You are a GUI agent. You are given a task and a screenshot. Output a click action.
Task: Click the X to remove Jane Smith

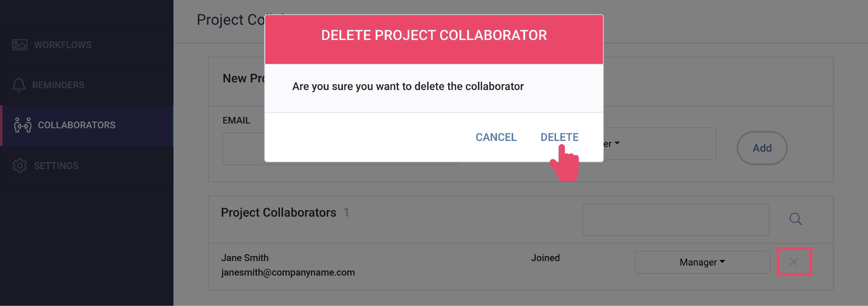tap(794, 262)
